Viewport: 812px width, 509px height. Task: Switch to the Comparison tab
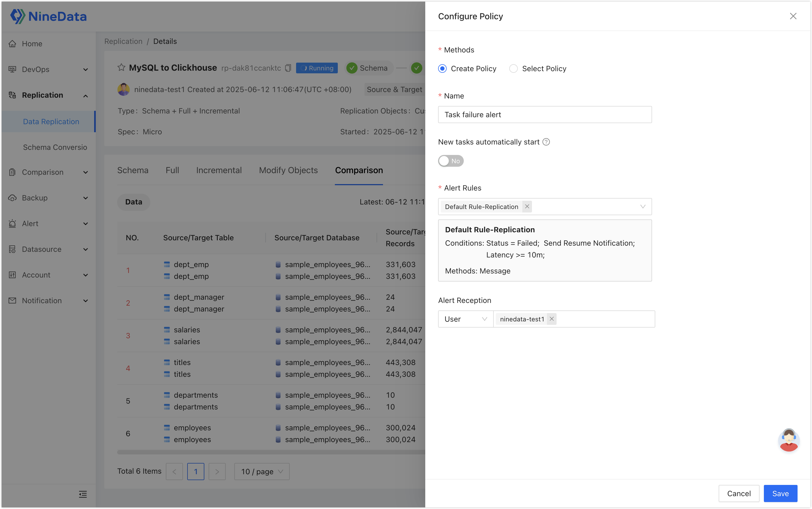click(359, 170)
